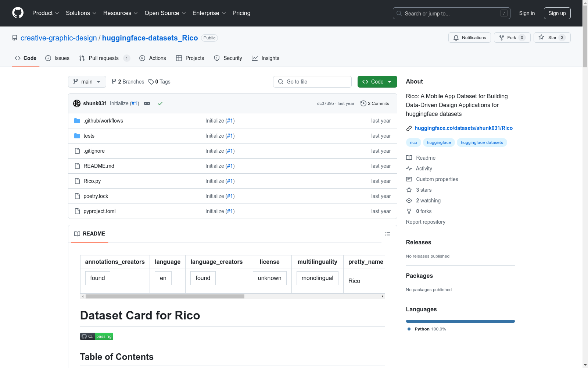Click the pyproject.toml file icon
The image size is (588, 368).
point(77,211)
